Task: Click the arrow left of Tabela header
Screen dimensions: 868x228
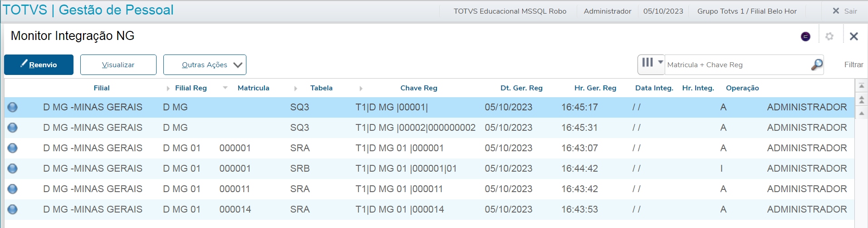Action: pos(295,89)
